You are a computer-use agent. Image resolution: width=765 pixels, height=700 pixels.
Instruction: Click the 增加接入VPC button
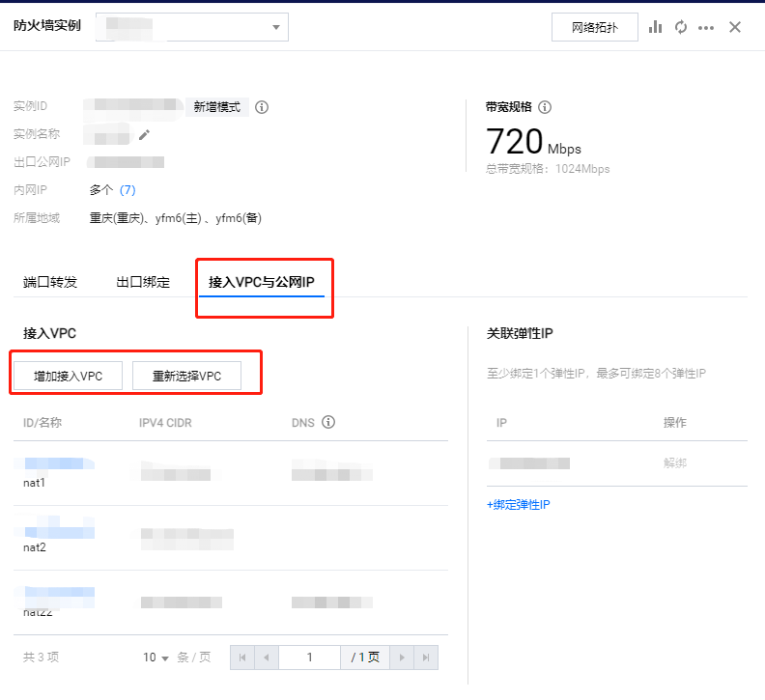tap(68, 376)
